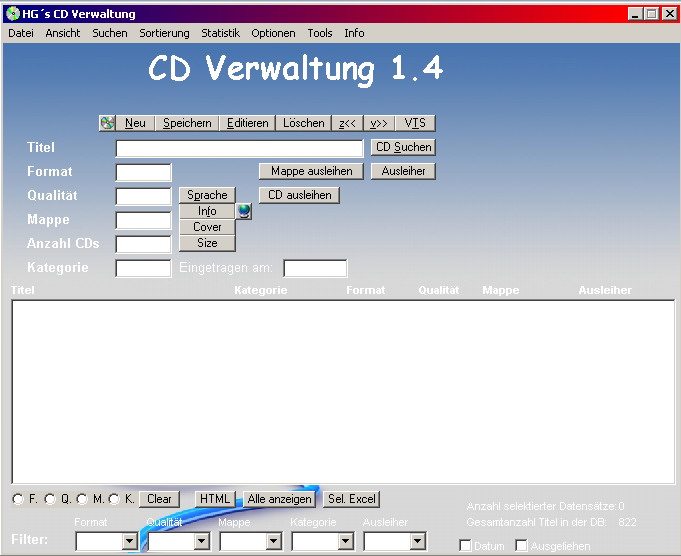
Task: Click the HTML export button
Action: tap(215, 499)
